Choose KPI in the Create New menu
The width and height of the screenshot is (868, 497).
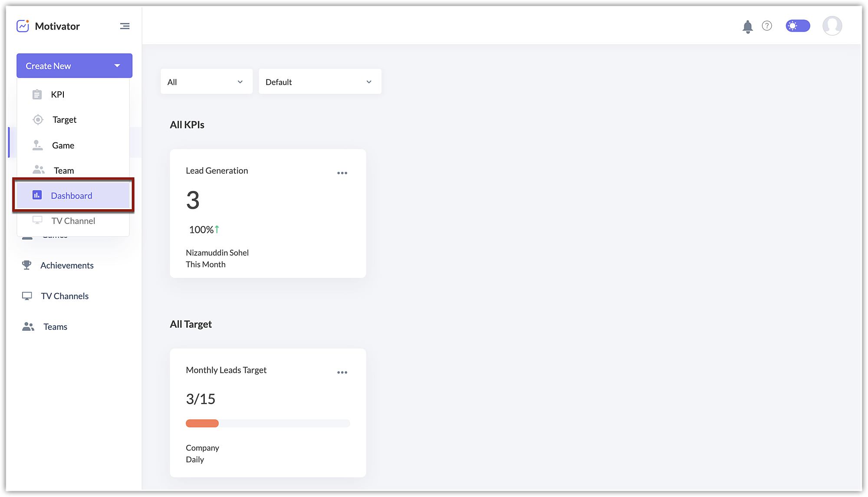pos(58,95)
